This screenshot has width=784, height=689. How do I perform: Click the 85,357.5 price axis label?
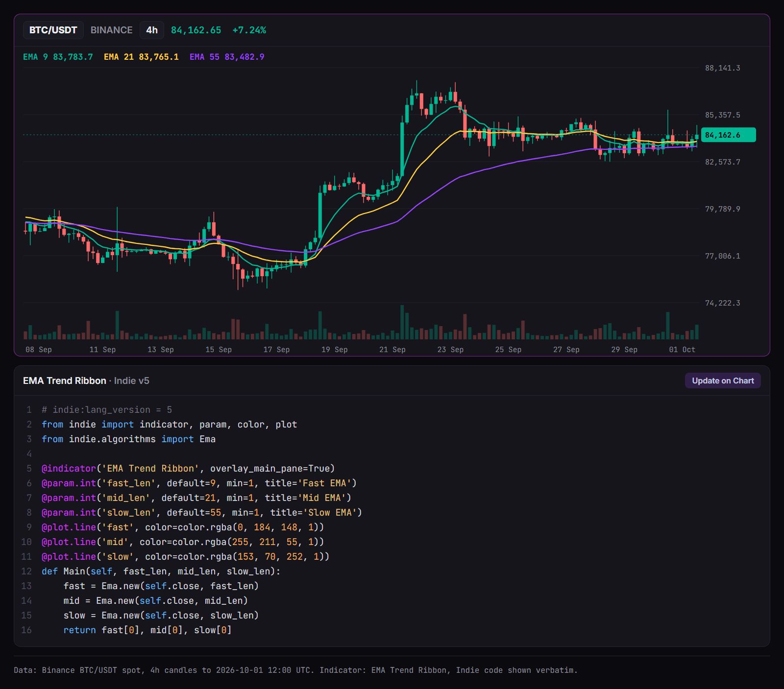(723, 115)
